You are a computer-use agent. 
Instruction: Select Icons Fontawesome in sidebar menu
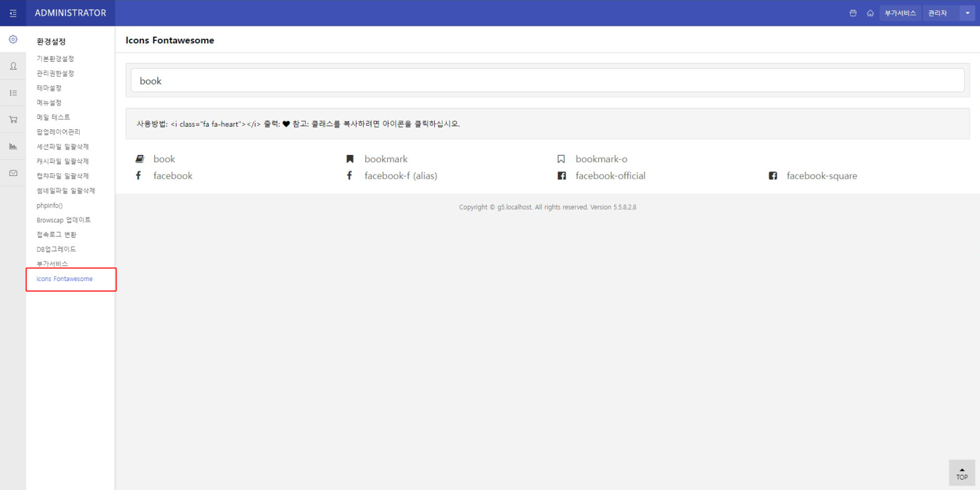(x=64, y=279)
